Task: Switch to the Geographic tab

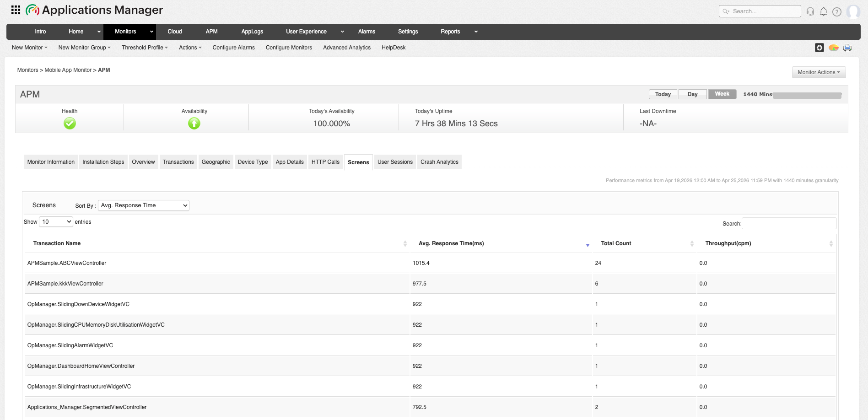Action: 216,162
